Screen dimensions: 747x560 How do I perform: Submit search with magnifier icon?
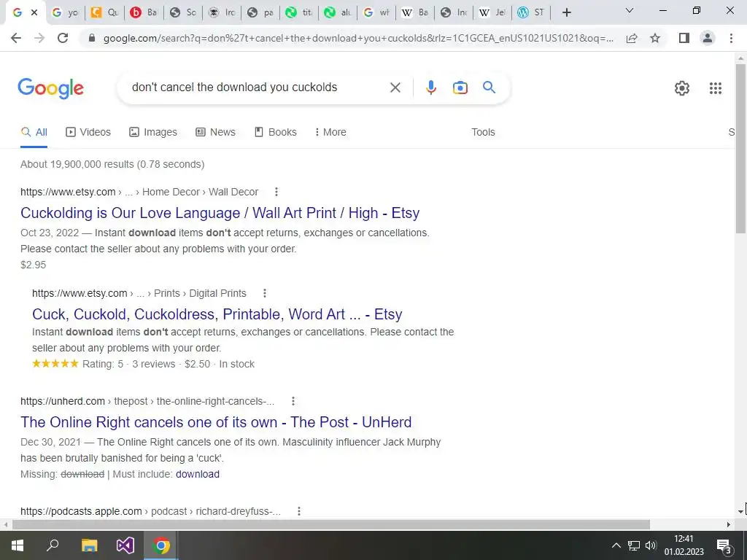click(489, 87)
